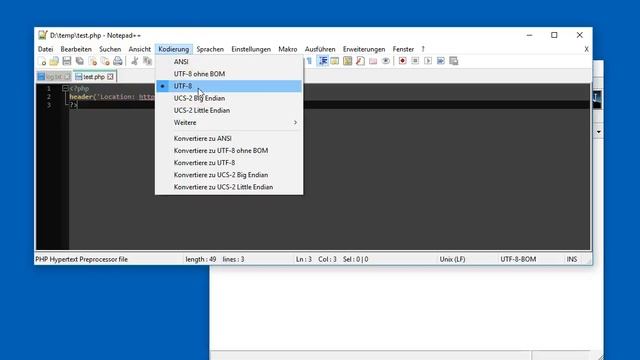Click the Cut scissors icon
The image size is (640, 360).
click(135, 61)
